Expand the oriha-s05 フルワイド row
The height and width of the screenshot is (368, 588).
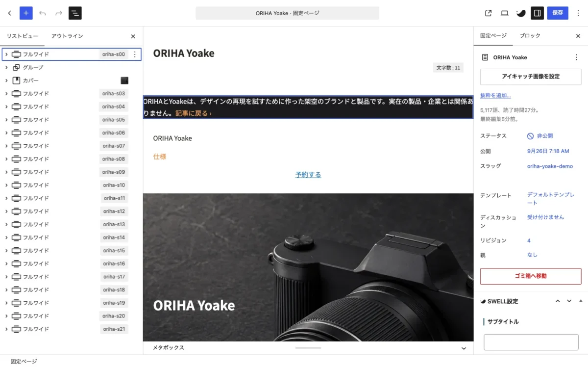tap(6, 120)
